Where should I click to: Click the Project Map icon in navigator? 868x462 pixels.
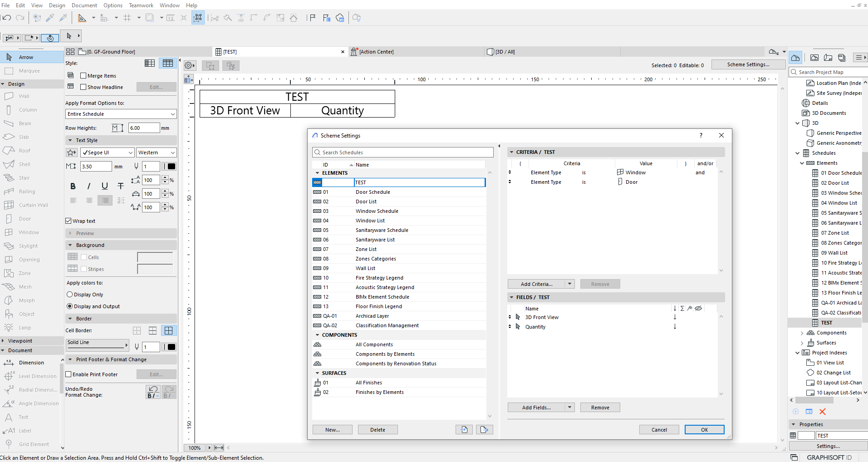coord(795,58)
